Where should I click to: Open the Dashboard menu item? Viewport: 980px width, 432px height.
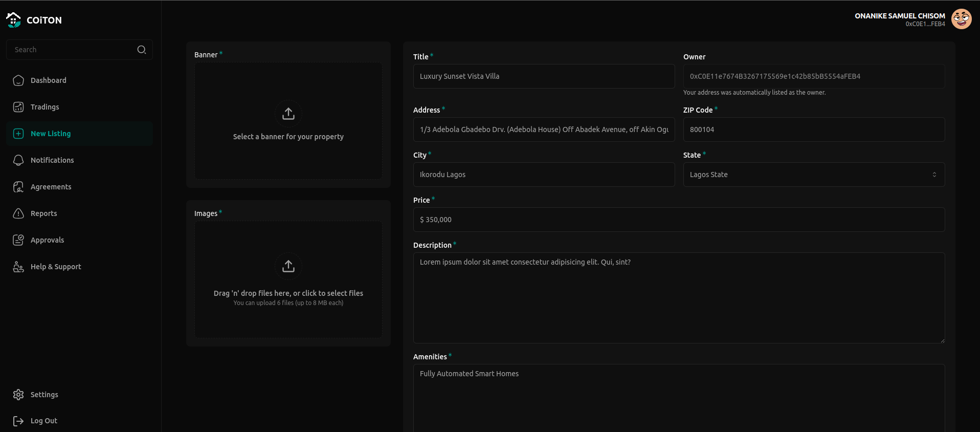click(x=49, y=80)
